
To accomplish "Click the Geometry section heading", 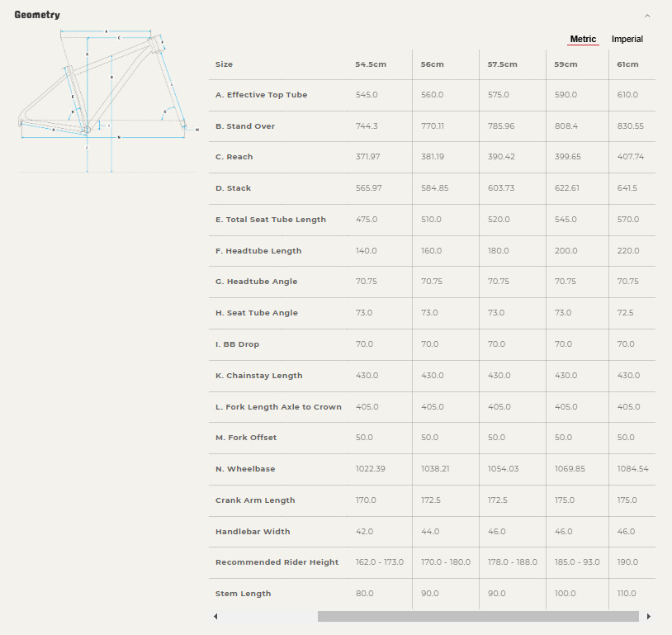I will pos(37,15).
